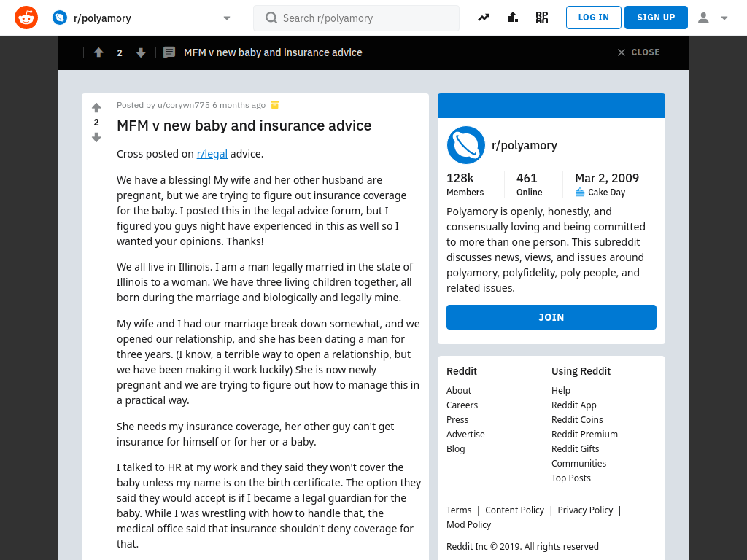
Task: Open the Reddit Live (RPAN) icon
Action: tap(542, 17)
